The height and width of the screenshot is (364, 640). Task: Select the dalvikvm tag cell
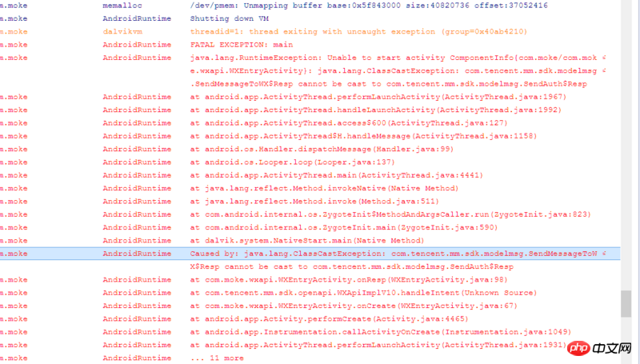tap(122, 32)
